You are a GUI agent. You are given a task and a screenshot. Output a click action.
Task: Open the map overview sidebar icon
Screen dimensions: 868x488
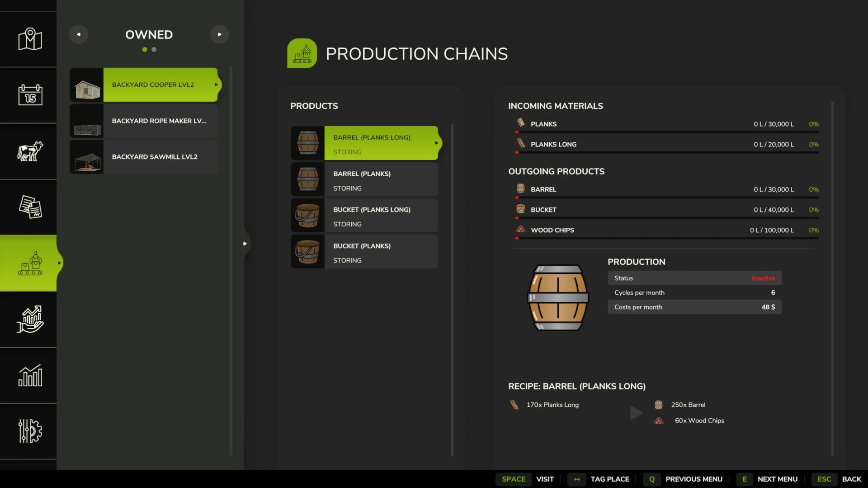[30, 39]
